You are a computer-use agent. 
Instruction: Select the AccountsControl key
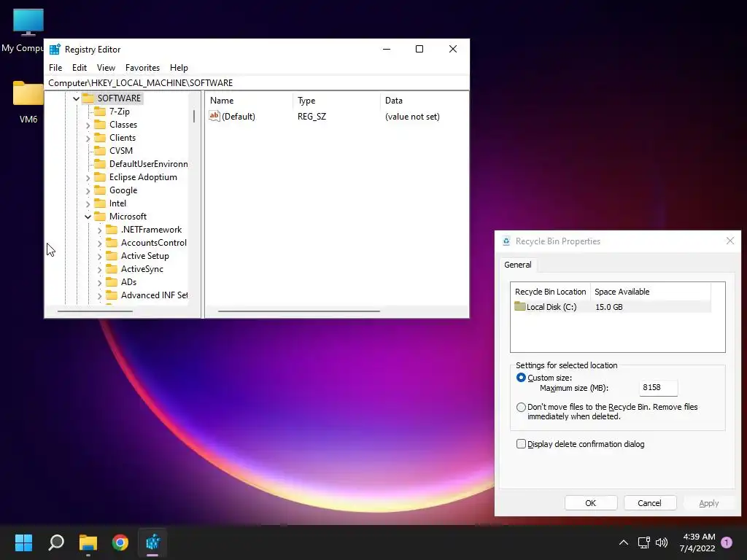point(153,243)
